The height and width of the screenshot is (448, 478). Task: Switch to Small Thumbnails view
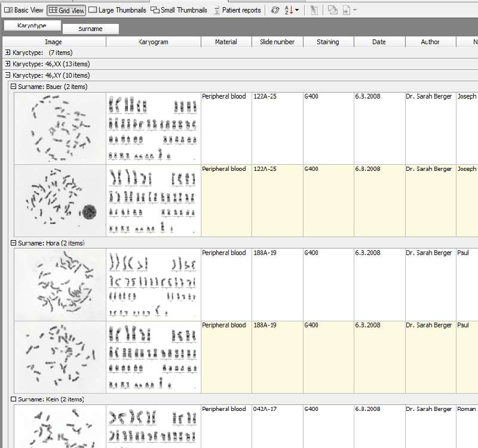click(179, 10)
